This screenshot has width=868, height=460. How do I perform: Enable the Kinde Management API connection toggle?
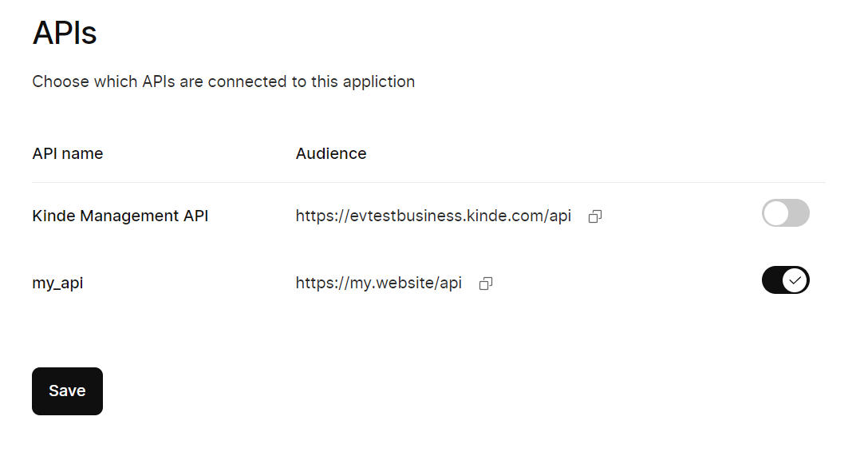(x=786, y=213)
